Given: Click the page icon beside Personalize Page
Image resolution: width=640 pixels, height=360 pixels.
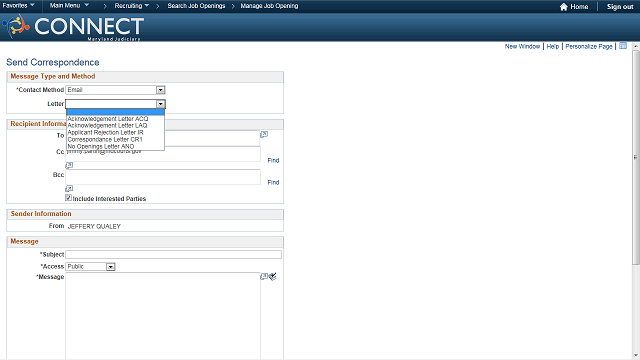Looking at the screenshot, I should (623, 46).
